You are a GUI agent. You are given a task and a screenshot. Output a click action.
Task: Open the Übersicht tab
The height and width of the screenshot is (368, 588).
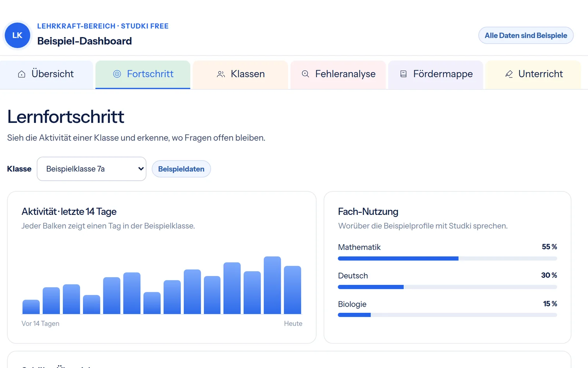pyautogui.click(x=46, y=75)
